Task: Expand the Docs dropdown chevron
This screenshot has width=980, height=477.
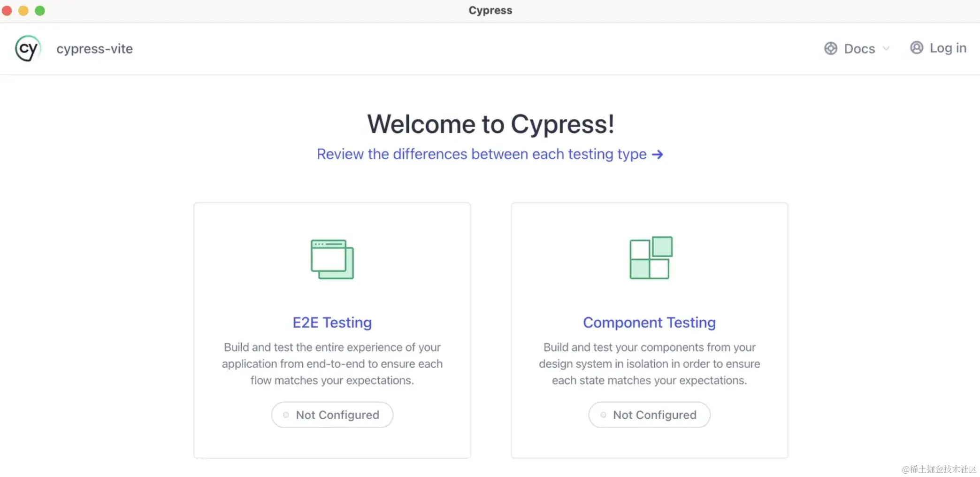Action: point(886,48)
